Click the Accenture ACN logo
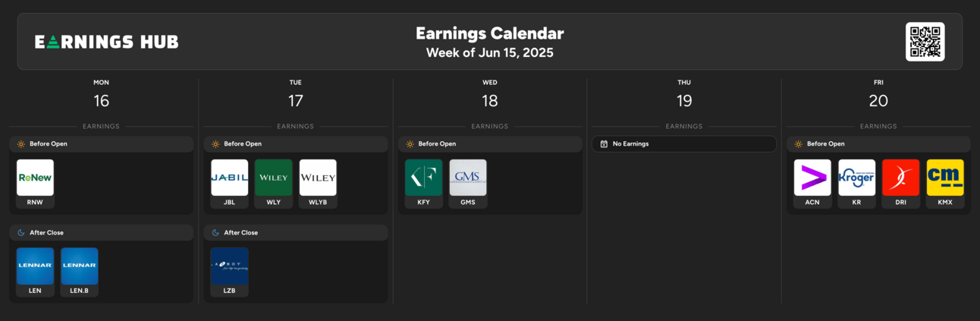The height and width of the screenshot is (321, 980). click(812, 178)
